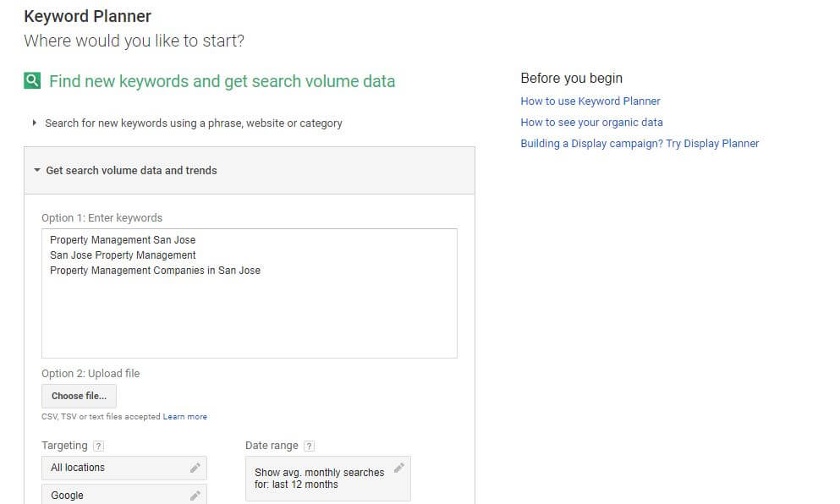The image size is (840, 504).
Task: Edit date range with pencil icon
Action: 399,468
